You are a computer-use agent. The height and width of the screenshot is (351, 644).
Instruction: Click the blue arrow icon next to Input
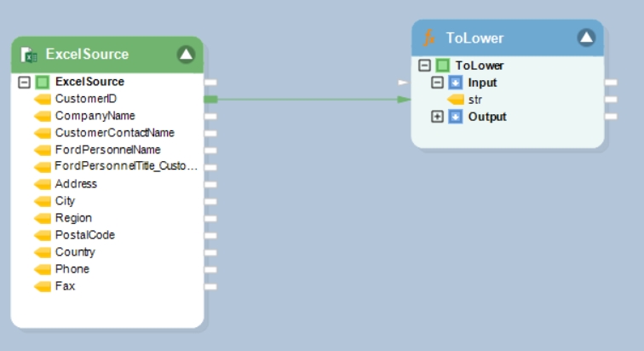click(455, 83)
